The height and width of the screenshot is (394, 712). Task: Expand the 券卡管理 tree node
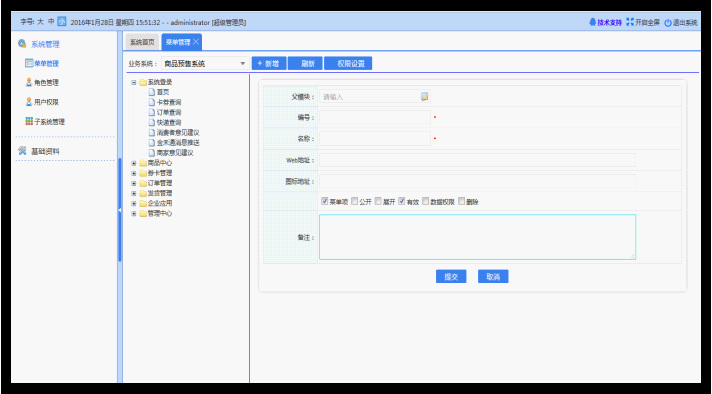134,173
